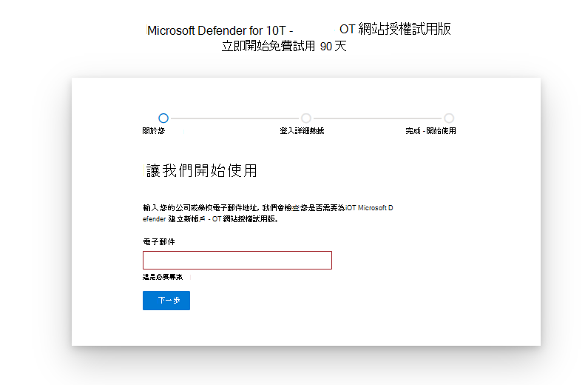The image size is (588, 385).
Task: Click the 登入詳細數據 step label
Action: (302, 130)
